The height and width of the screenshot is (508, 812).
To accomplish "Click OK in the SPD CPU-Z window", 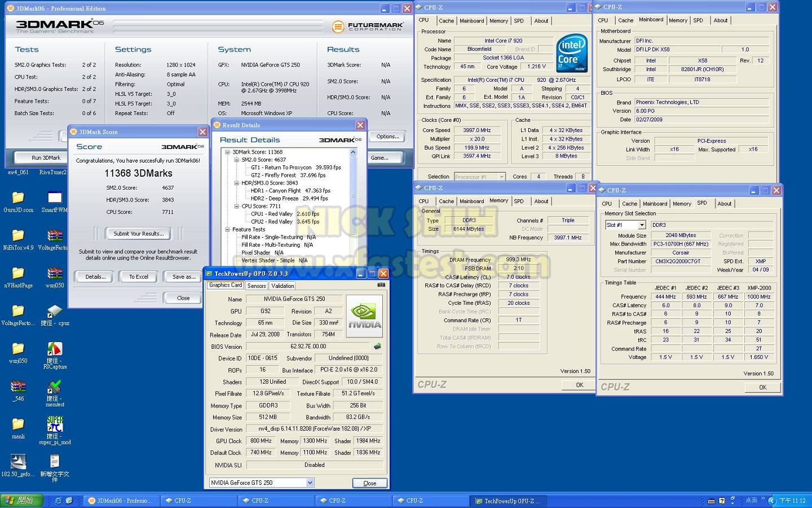I will pos(762,387).
